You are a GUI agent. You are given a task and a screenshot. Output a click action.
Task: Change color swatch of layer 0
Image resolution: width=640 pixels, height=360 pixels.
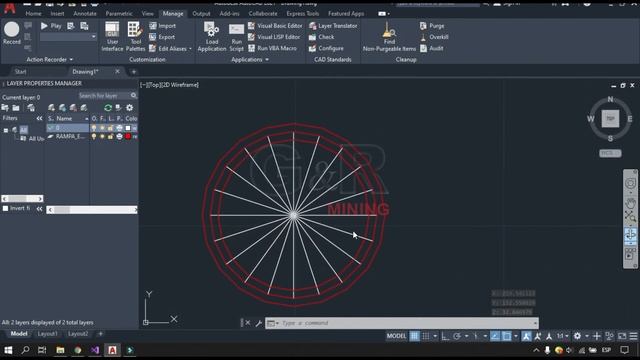click(x=128, y=128)
